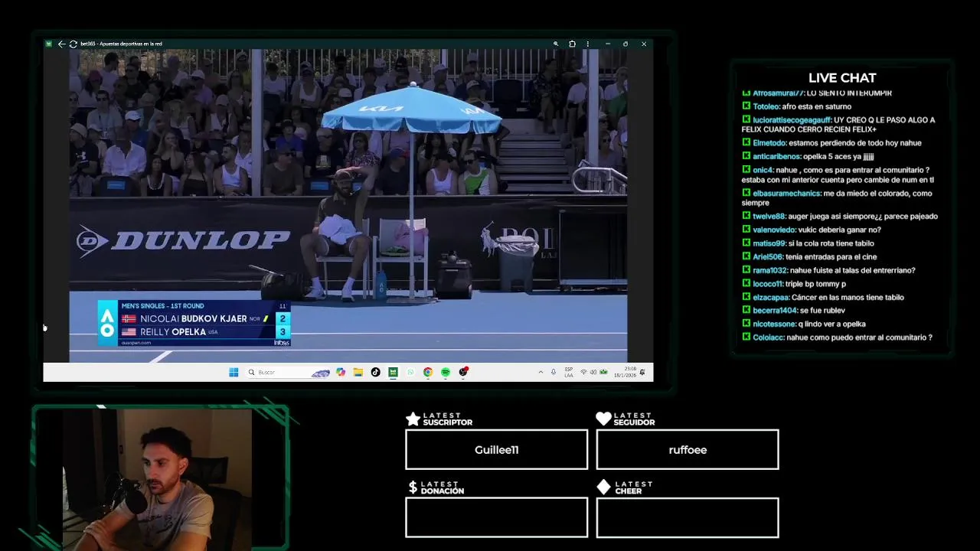Viewport: 980px width, 551px height.
Task: Click chat user elbasuramechanics
Action: coord(786,194)
